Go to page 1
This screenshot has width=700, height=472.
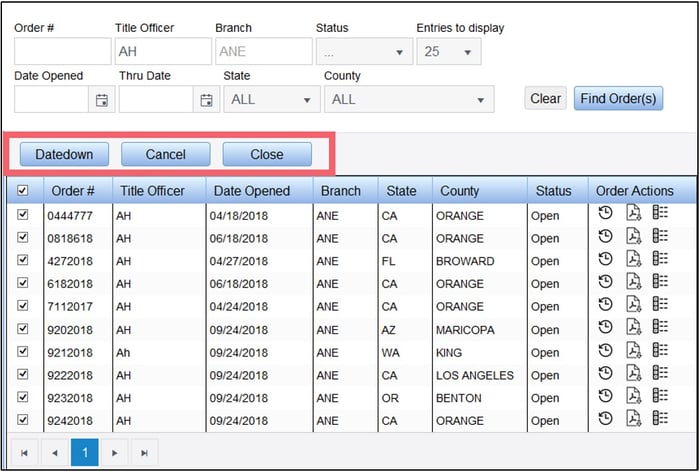84,453
